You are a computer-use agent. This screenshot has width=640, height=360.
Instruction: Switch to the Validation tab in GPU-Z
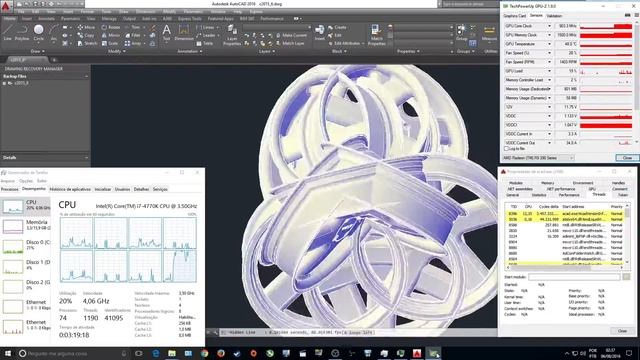[x=554, y=16]
